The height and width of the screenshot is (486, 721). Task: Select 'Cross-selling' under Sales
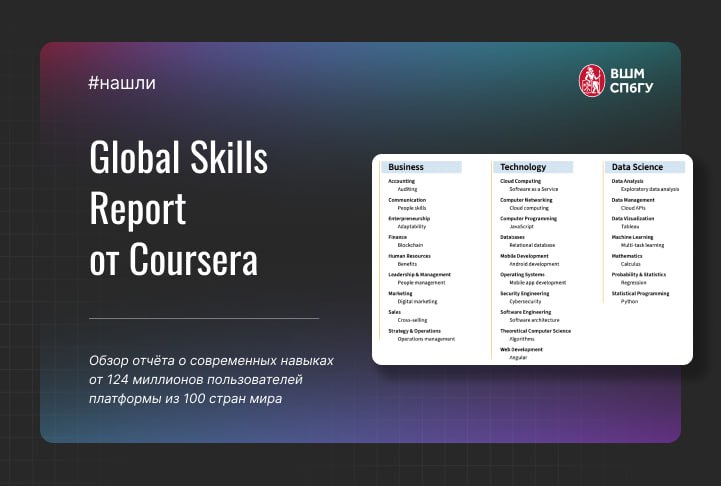pos(412,320)
